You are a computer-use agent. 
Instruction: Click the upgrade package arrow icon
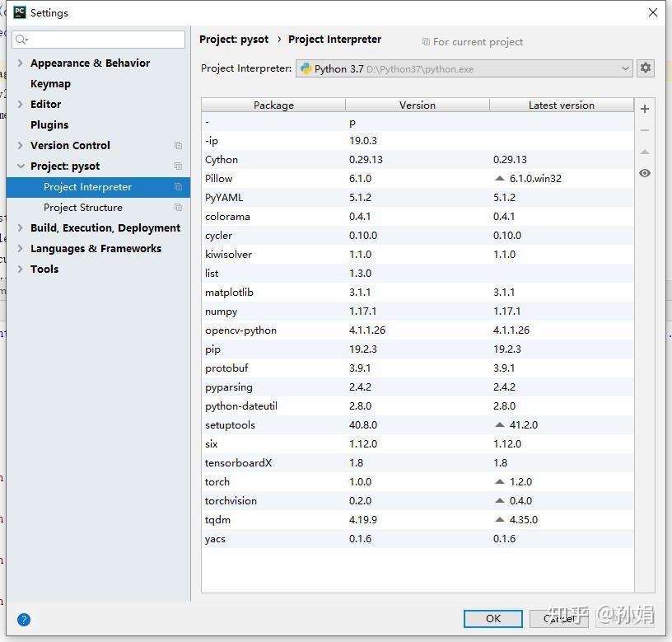(x=644, y=152)
